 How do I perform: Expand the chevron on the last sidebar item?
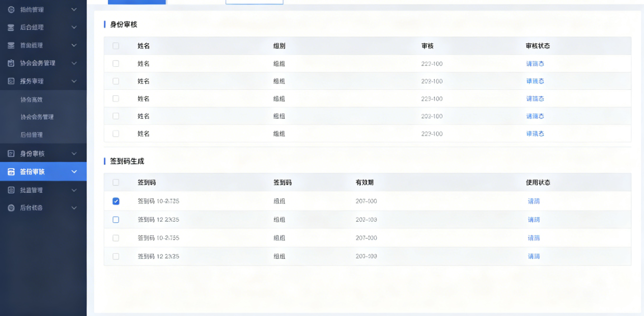[74, 208]
